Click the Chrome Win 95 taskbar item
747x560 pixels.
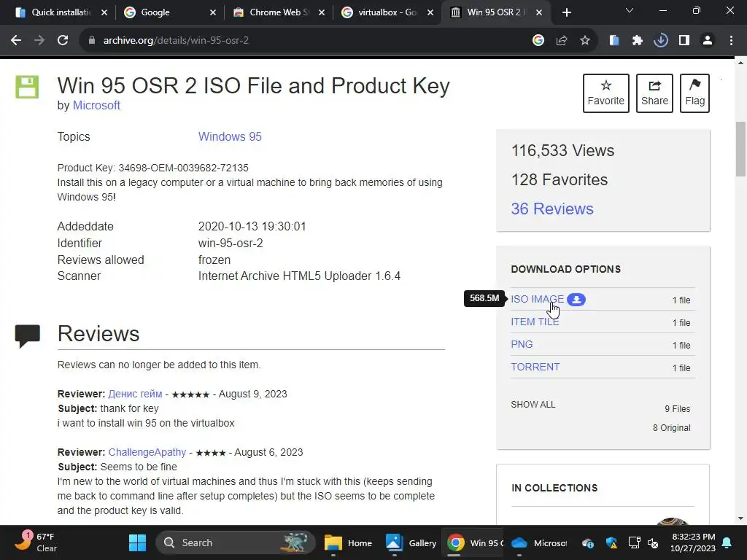474,542
